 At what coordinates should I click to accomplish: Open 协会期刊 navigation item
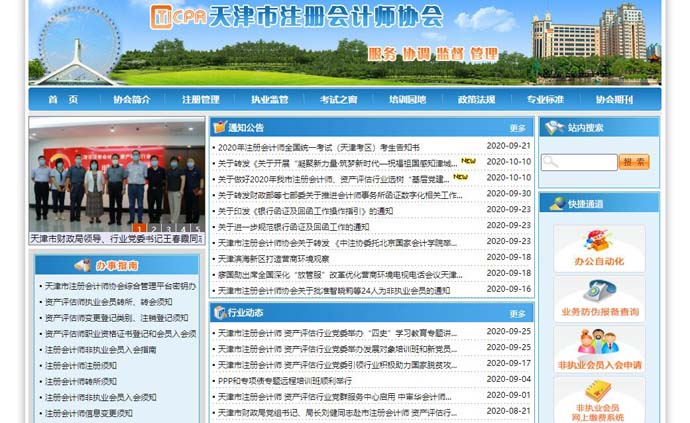614,99
